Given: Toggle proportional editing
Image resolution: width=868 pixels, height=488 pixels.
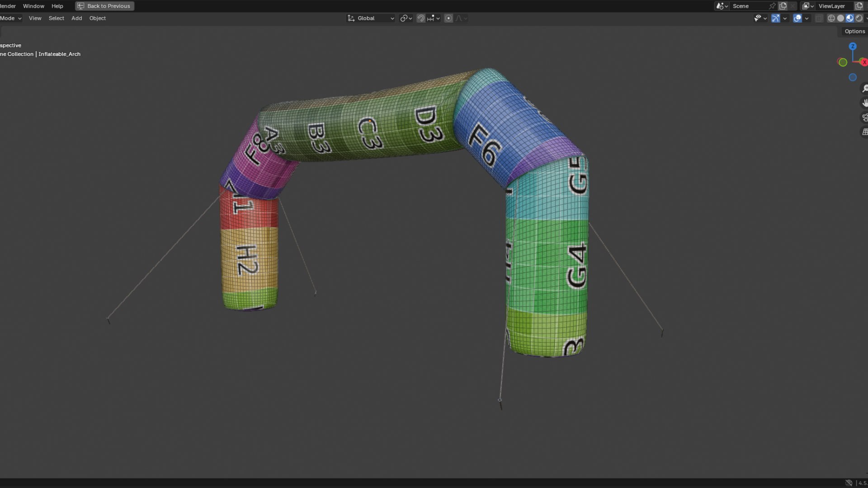Looking at the screenshot, I should 448,18.
